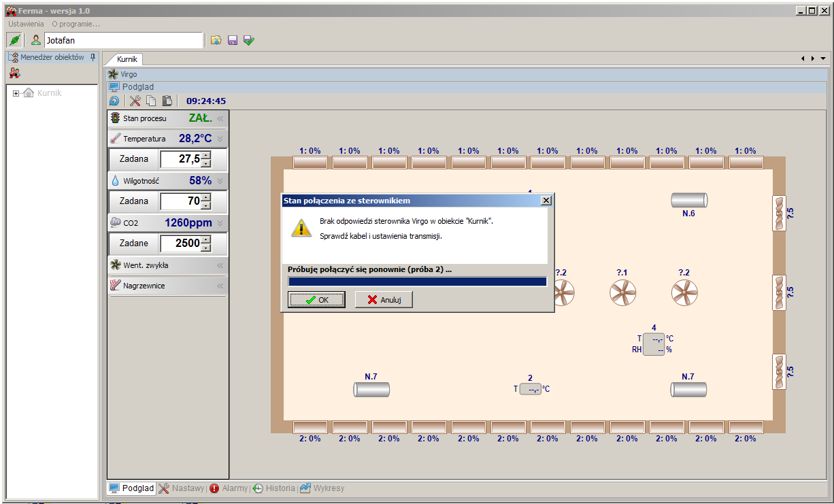Viewport: 834px width, 504px height.
Task: Collapse the Stan procesu section chevron
Action: [220, 118]
